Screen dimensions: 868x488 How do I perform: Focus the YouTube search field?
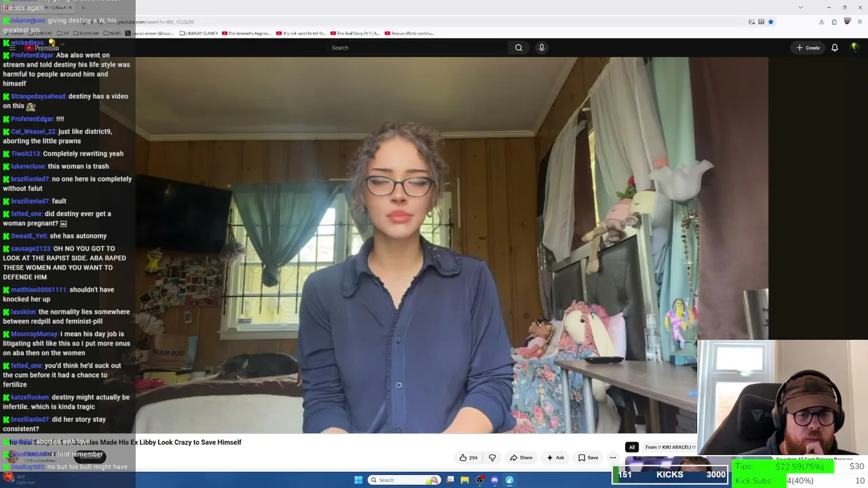(x=417, y=47)
